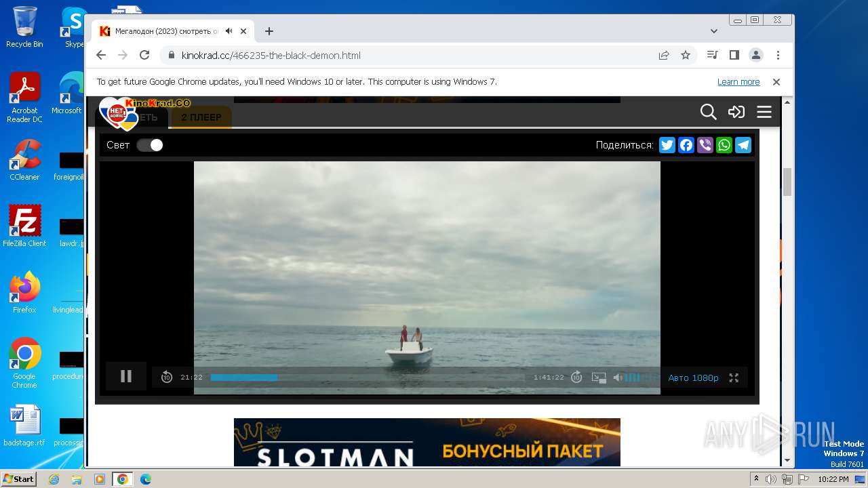This screenshot has height=488, width=868.
Task: Open Firefox desktop shortcut
Action: coord(24,293)
